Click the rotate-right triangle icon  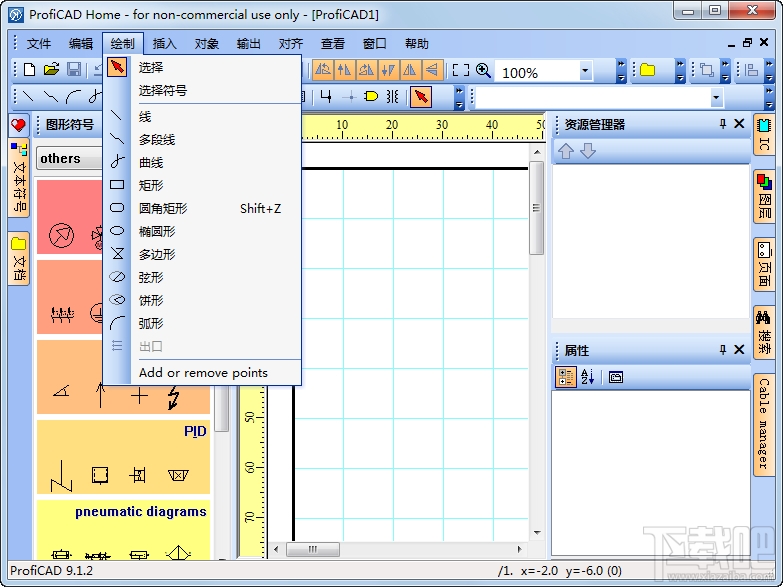click(x=366, y=70)
